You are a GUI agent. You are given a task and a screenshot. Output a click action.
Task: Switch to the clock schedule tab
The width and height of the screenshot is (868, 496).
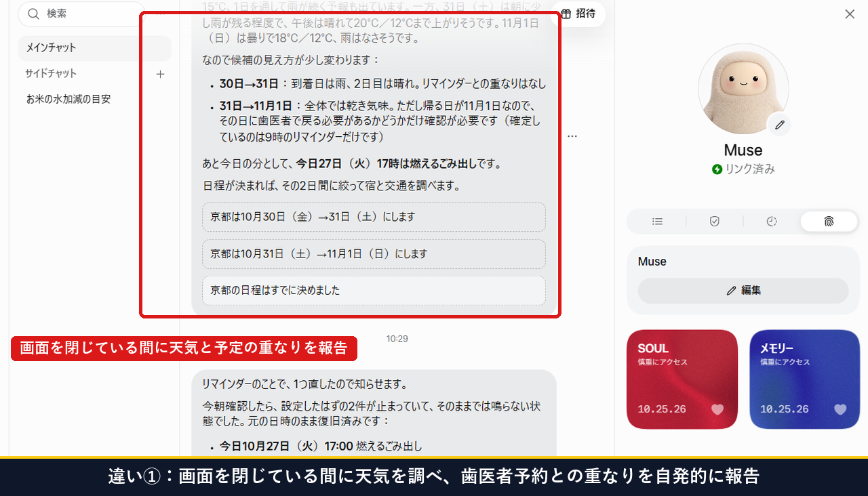(x=772, y=222)
